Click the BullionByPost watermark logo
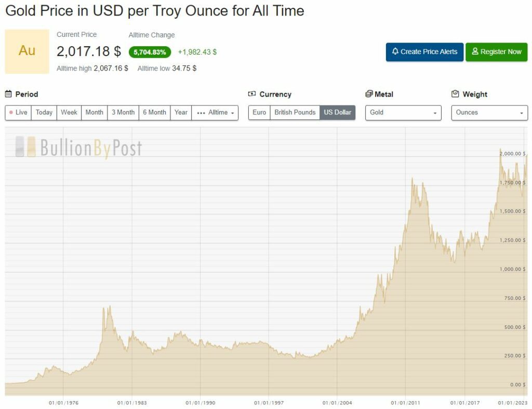 click(79, 148)
